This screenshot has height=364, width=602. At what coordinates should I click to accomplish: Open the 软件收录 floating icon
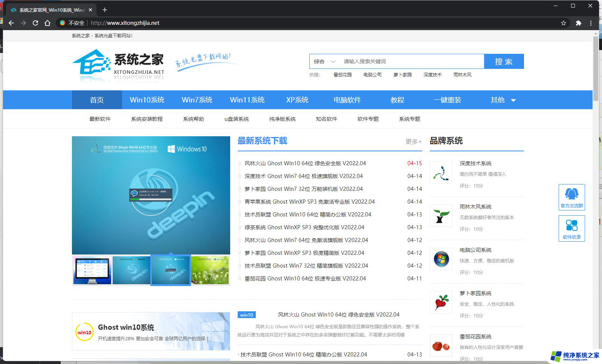[x=571, y=228]
